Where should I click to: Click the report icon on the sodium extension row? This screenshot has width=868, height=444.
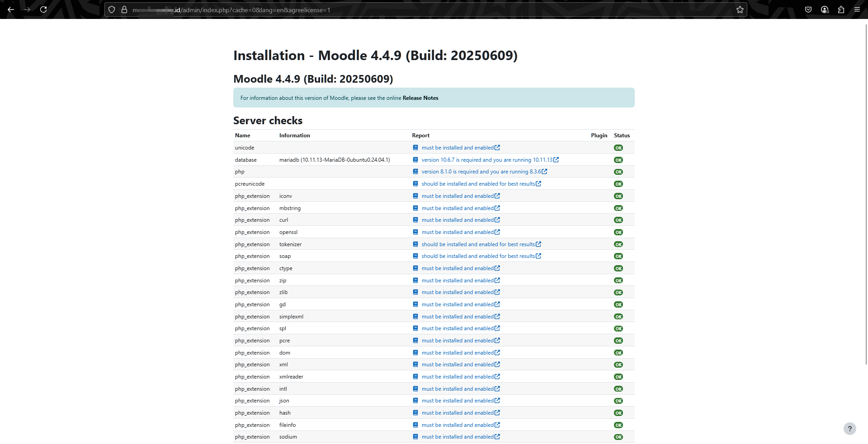click(415, 437)
